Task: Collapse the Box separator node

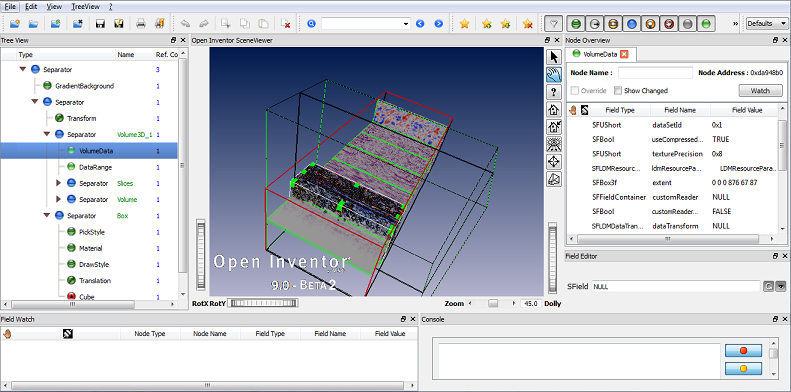Action: 47,215
